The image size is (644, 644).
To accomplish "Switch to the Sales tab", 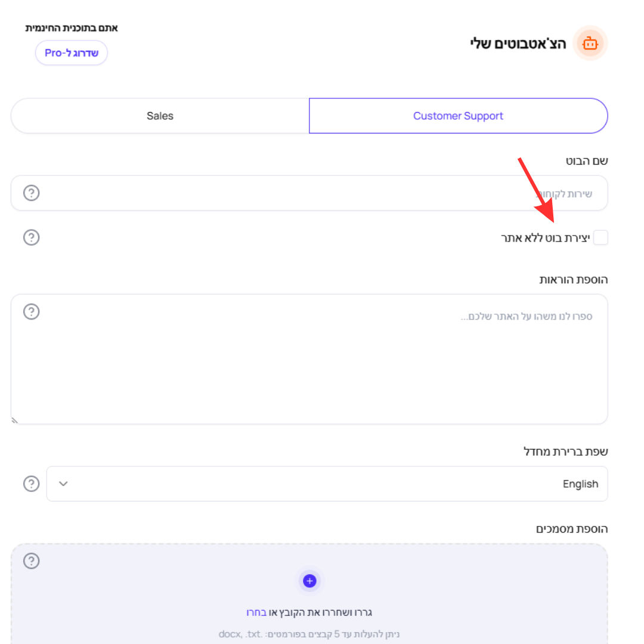I will click(x=160, y=116).
